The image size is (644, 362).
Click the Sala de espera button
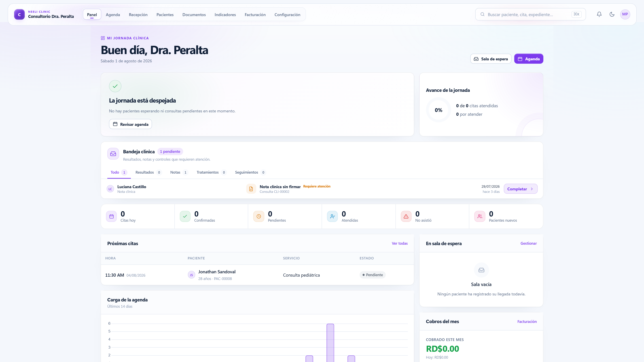pos(491,59)
